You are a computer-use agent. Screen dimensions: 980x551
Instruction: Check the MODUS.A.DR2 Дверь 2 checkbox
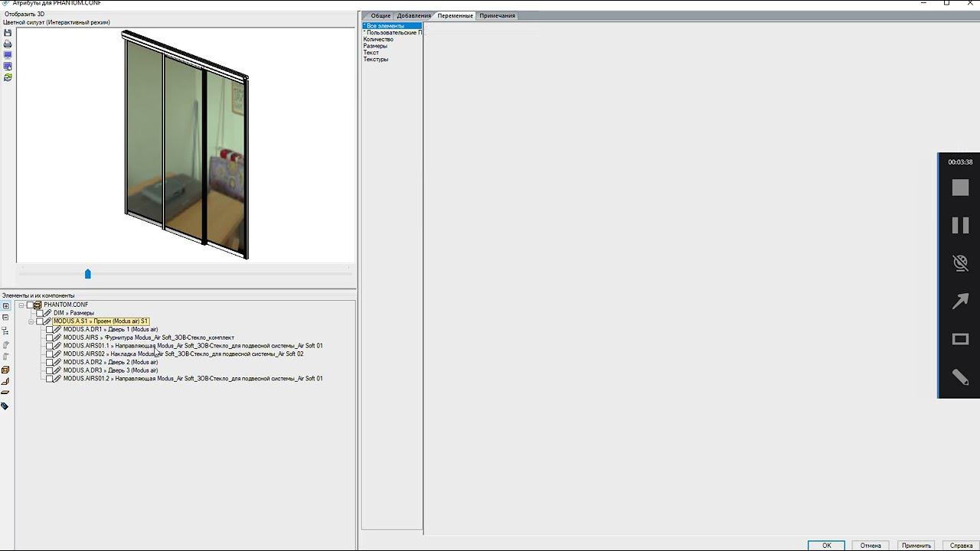tap(50, 362)
